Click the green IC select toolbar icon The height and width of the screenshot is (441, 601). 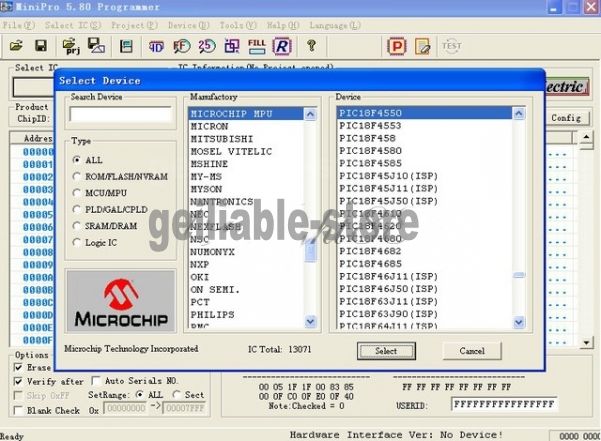126,46
